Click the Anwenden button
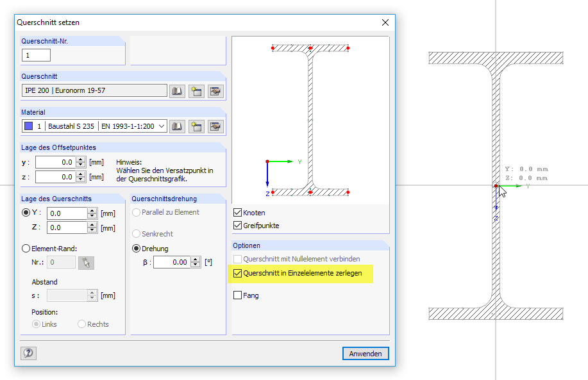 point(365,353)
